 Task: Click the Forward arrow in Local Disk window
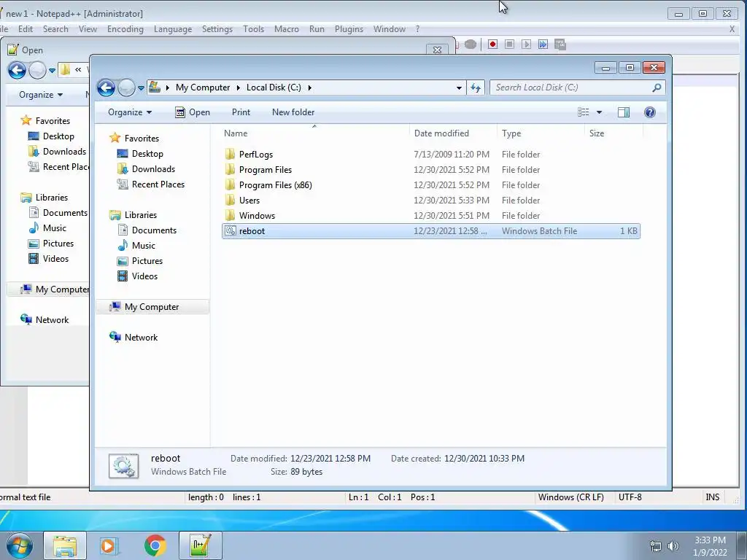[126, 87]
